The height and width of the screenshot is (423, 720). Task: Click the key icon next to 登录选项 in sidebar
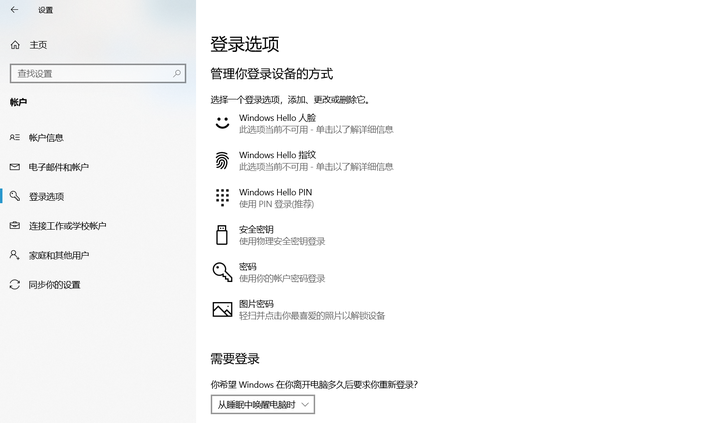[x=15, y=196]
